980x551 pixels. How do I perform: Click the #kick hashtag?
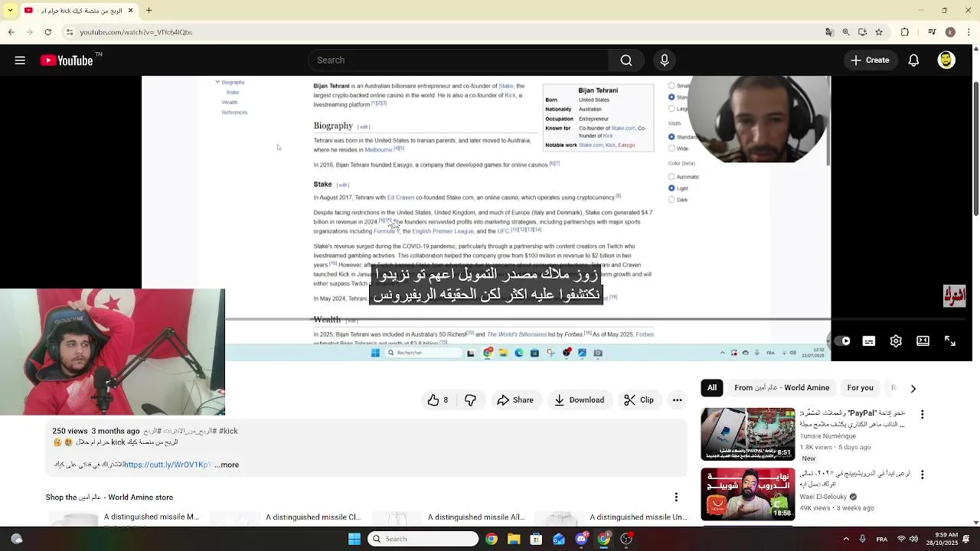pyautogui.click(x=228, y=431)
